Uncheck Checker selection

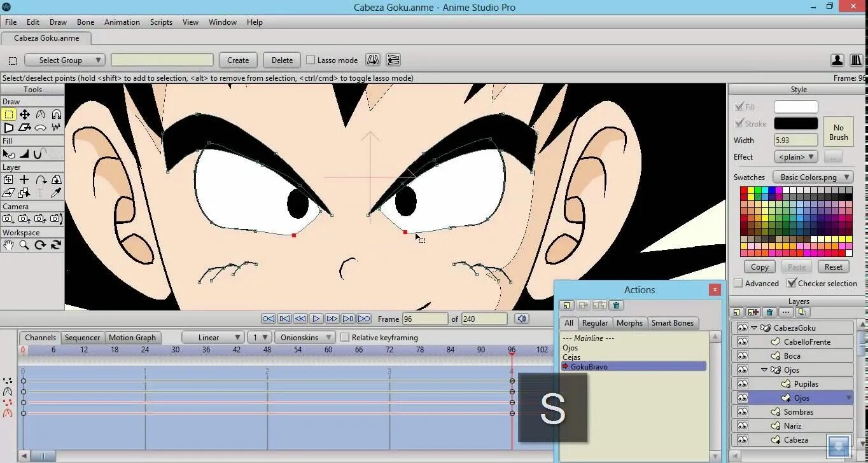coord(791,283)
